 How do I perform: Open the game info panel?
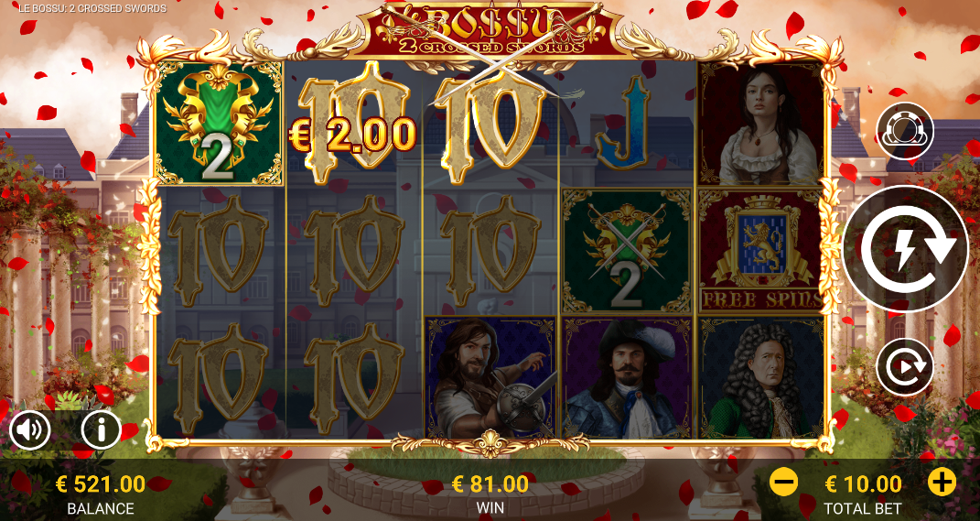pos(101,429)
